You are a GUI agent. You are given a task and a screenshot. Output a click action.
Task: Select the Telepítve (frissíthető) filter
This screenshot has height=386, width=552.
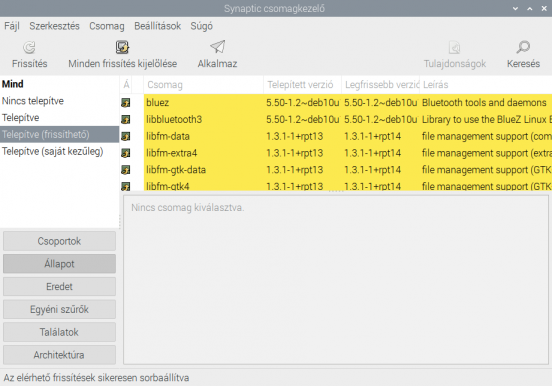coord(59,135)
